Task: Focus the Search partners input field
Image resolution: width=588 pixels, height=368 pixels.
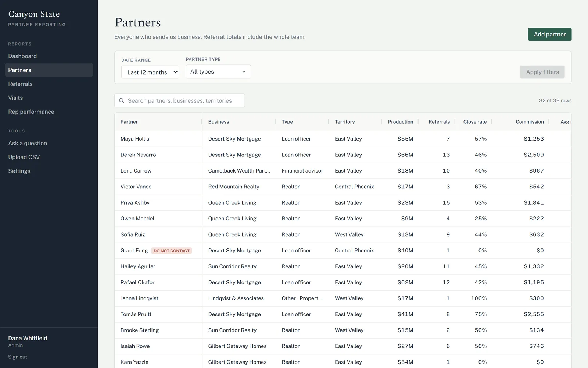Action: click(x=180, y=100)
